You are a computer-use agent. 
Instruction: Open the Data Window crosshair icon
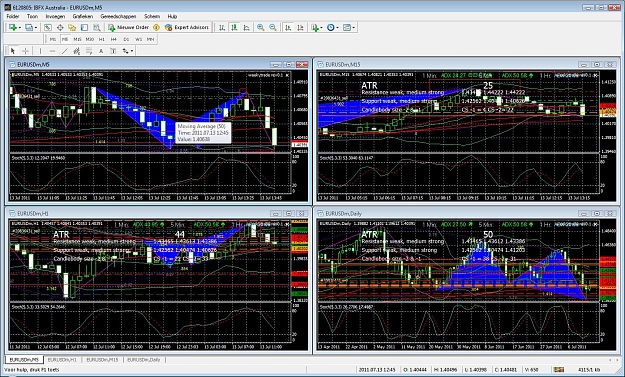point(60,27)
